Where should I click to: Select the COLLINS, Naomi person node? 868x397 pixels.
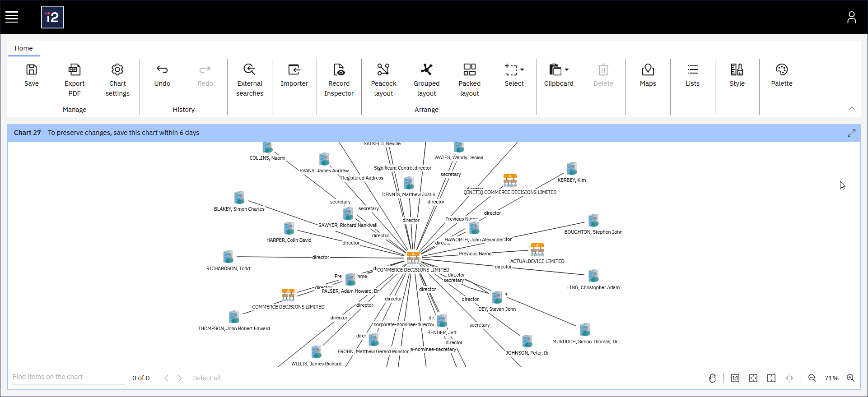coord(267,148)
